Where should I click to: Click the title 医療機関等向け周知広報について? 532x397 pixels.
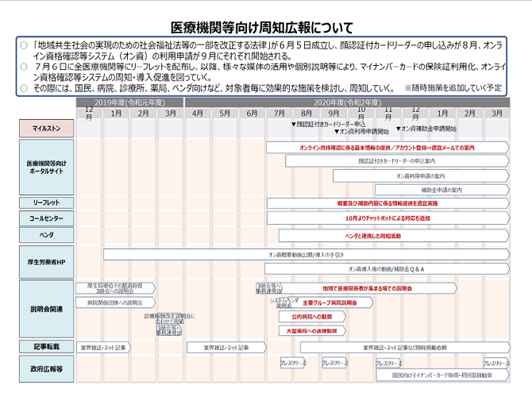(261, 28)
